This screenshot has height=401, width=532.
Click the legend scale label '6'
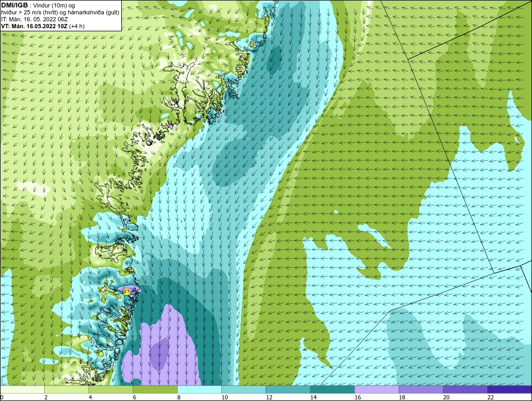[x=135, y=398]
